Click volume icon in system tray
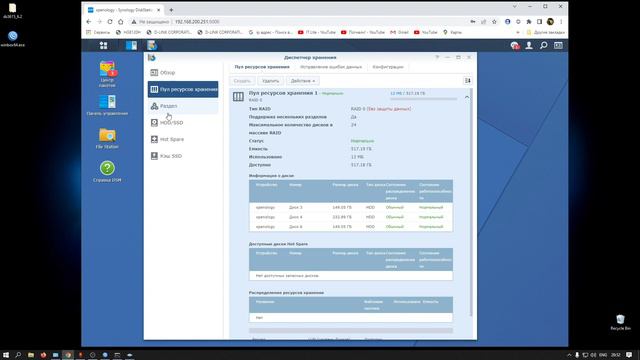The width and height of the screenshot is (640, 360). point(593,355)
